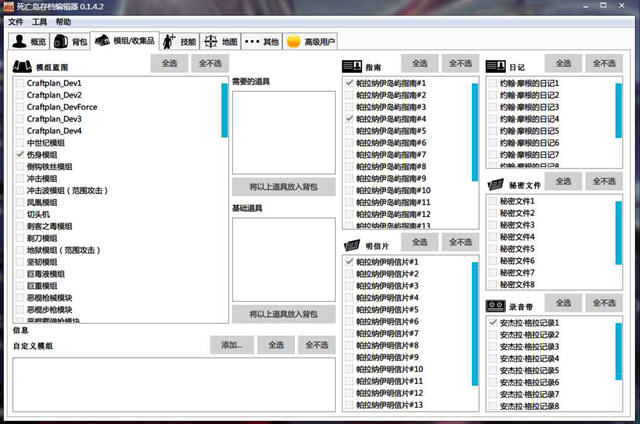Viewport: 640px width, 424px height.
Task: Uncheck 帕拉纳伊岛屿指南#4
Action: click(349, 119)
